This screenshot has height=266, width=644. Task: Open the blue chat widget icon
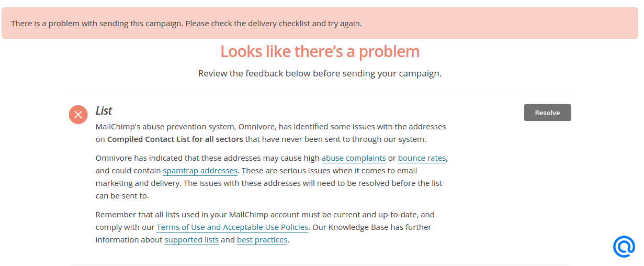(x=624, y=247)
